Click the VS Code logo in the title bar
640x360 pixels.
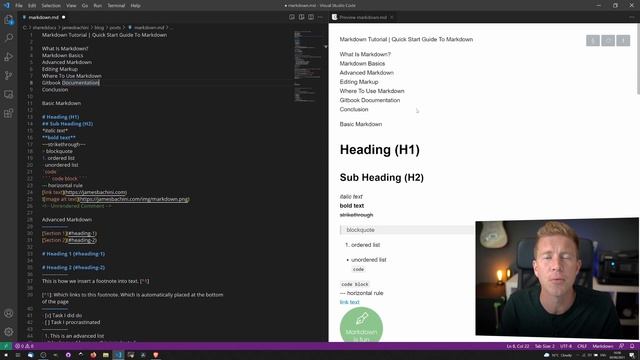[x=6, y=5]
